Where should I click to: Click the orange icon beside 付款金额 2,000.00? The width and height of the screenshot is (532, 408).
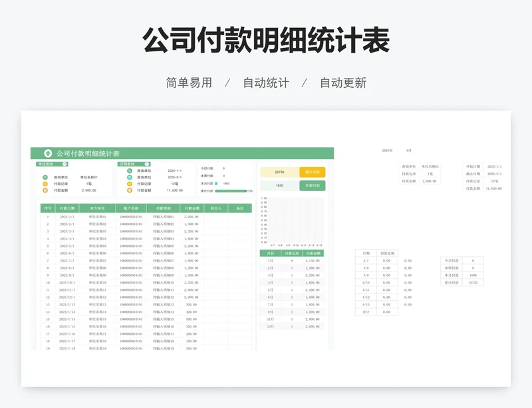click(45, 190)
